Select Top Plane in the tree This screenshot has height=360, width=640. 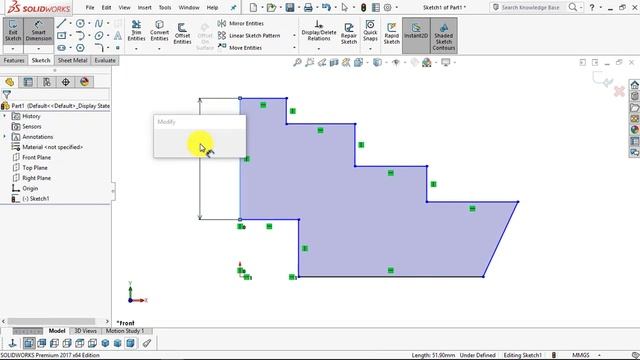(30, 167)
